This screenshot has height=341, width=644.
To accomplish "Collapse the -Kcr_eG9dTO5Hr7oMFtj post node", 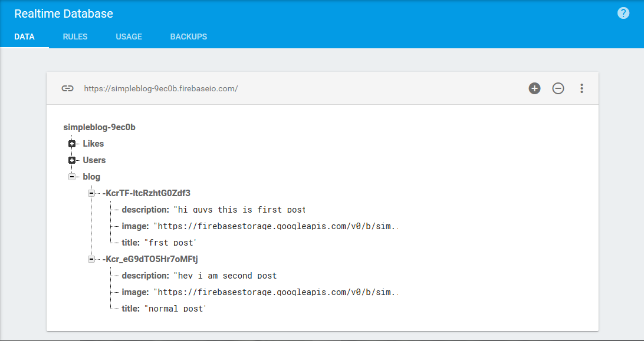I will coord(90,259).
